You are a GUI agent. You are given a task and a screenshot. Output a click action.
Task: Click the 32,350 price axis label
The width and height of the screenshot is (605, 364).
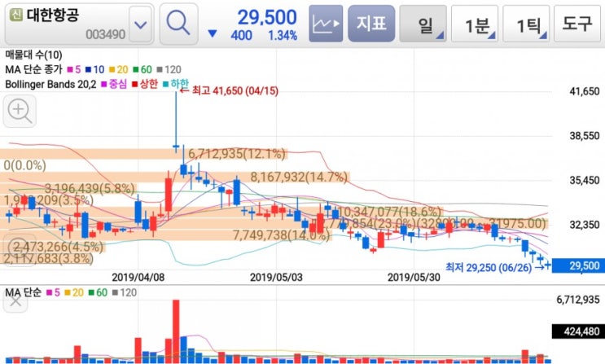coord(584,224)
